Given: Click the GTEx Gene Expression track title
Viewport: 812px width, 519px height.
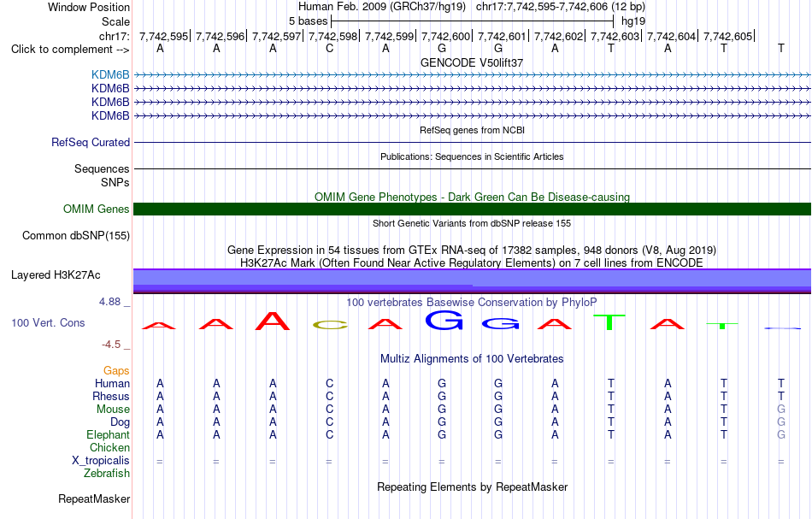Looking at the screenshot, I should pos(472,251).
